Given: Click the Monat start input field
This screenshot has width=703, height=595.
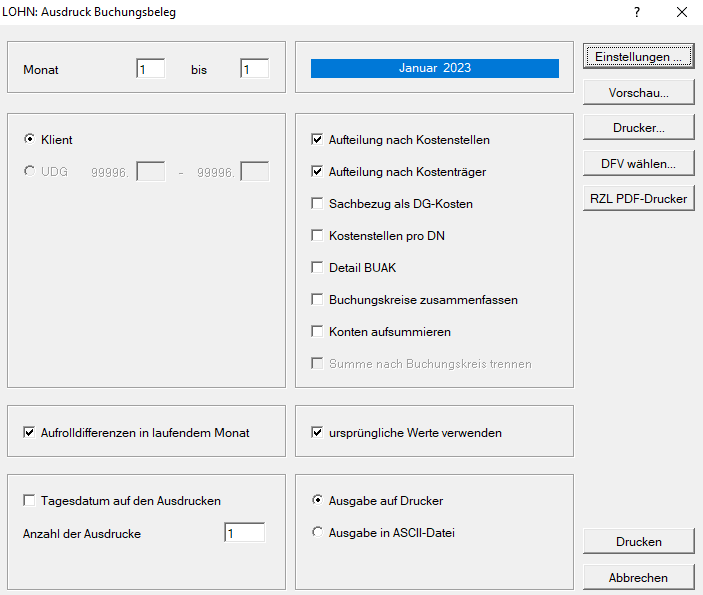Looking at the screenshot, I should pyautogui.click(x=151, y=70).
